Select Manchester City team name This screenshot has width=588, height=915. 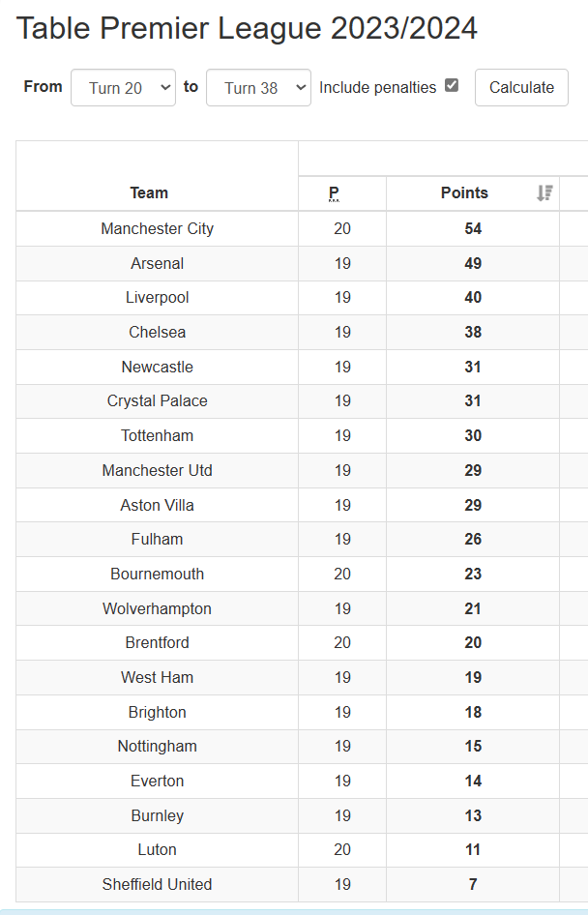coord(157,228)
